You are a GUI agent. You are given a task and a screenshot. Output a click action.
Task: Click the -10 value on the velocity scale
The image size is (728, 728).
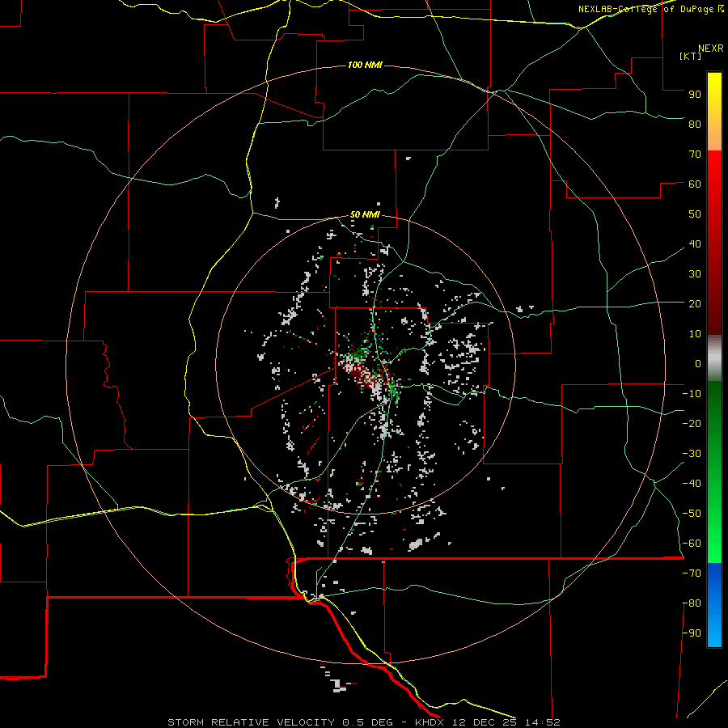[x=692, y=394]
